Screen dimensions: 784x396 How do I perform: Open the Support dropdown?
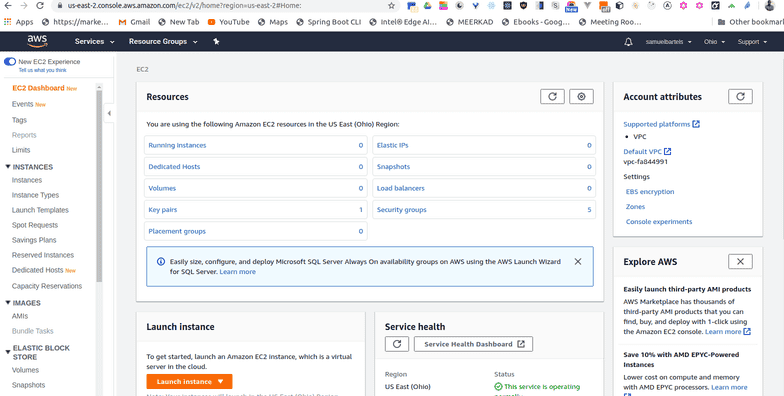click(752, 42)
